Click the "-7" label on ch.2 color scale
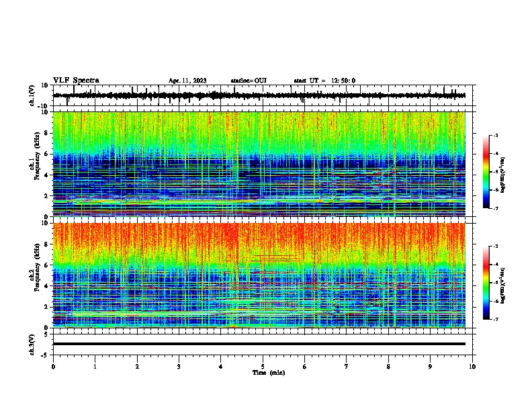The height and width of the screenshot is (411, 532). [x=495, y=319]
